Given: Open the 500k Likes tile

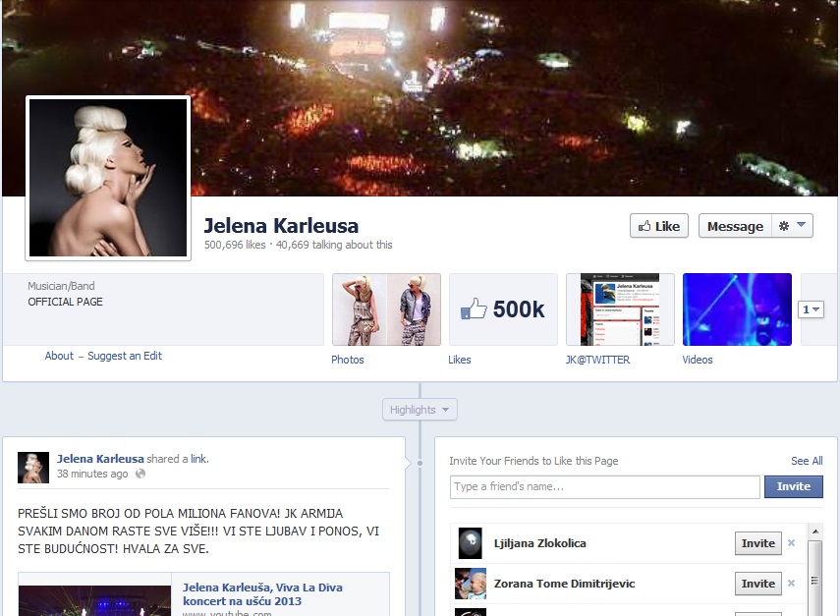Looking at the screenshot, I should coord(503,309).
